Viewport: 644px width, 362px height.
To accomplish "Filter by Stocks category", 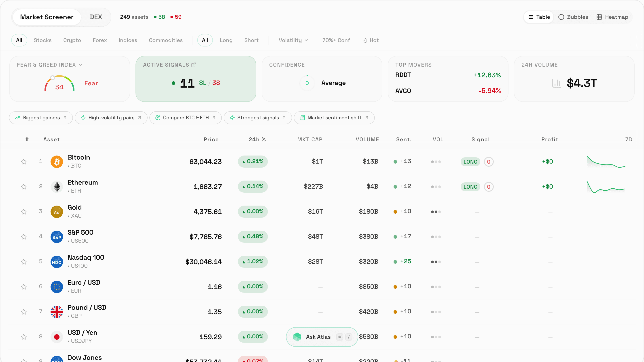I will point(43,40).
